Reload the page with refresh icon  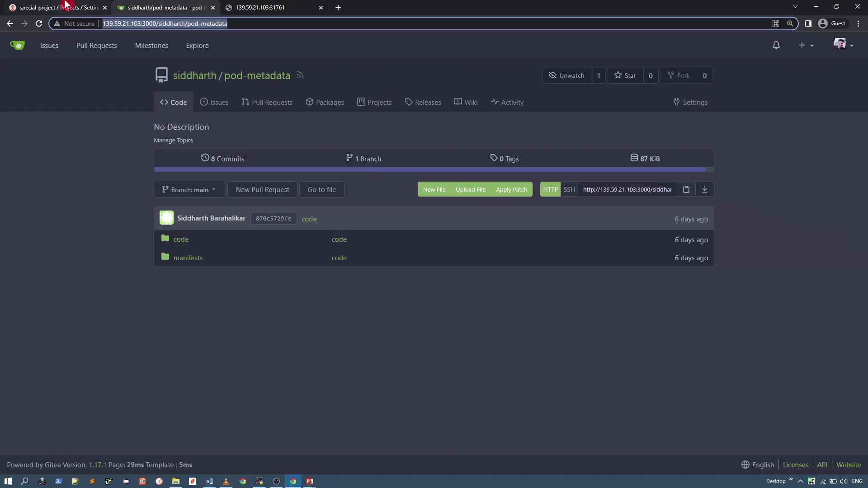click(x=39, y=23)
